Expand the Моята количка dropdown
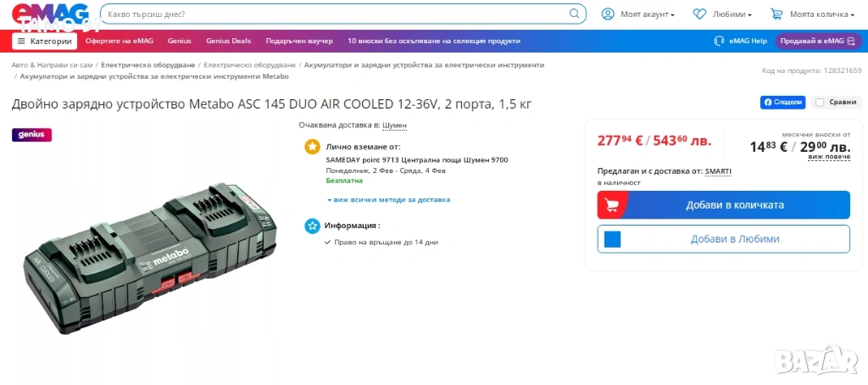This screenshot has height=385, width=868. 822,14
